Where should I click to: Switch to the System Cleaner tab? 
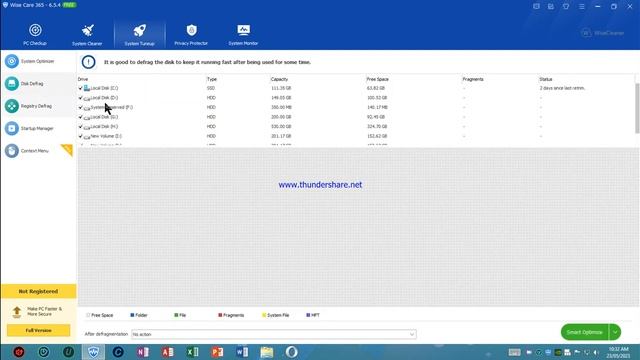[x=87, y=34]
